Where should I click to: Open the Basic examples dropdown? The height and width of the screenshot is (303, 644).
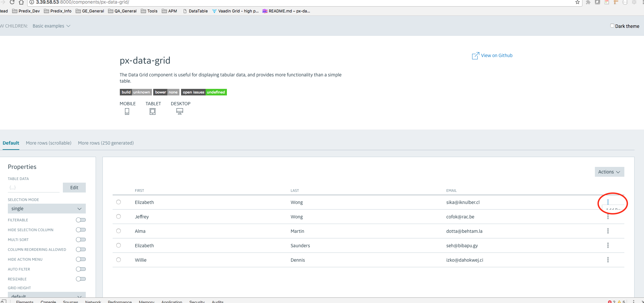(x=51, y=26)
